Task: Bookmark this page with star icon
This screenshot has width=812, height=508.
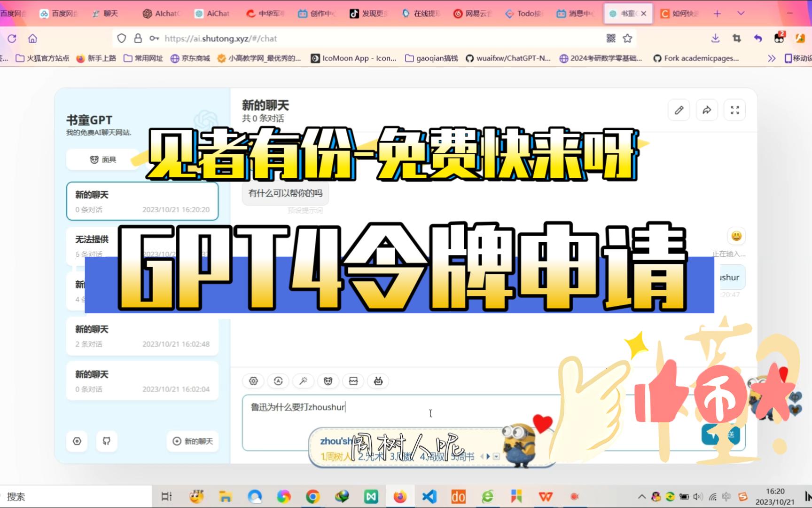Action: [627, 39]
